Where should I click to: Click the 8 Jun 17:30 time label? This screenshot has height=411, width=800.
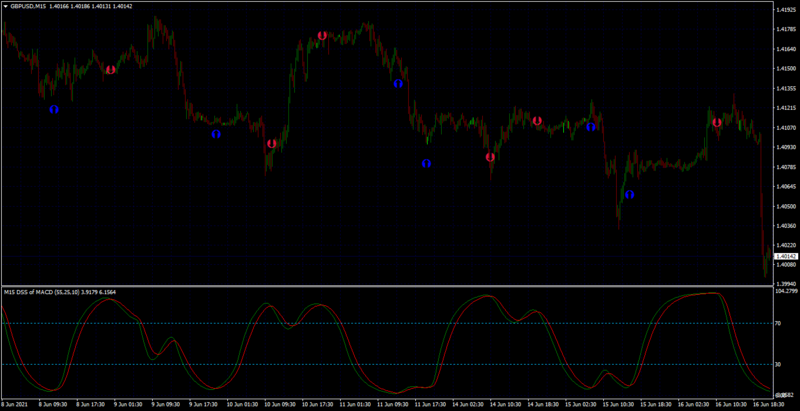tap(90, 404)
